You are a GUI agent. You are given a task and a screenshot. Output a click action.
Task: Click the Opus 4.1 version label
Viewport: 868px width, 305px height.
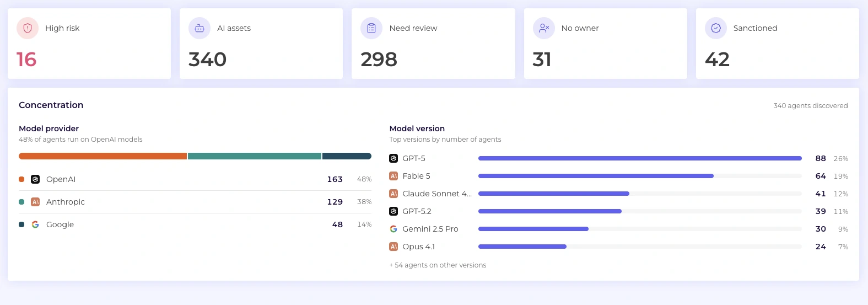[418, 247]
